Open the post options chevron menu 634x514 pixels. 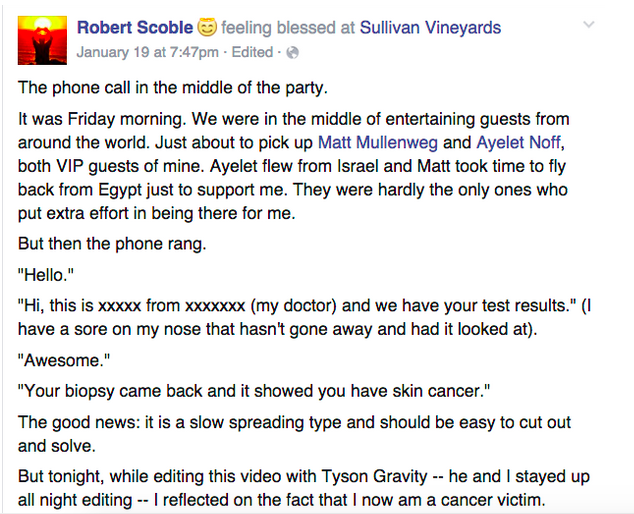tap(589, 25)
